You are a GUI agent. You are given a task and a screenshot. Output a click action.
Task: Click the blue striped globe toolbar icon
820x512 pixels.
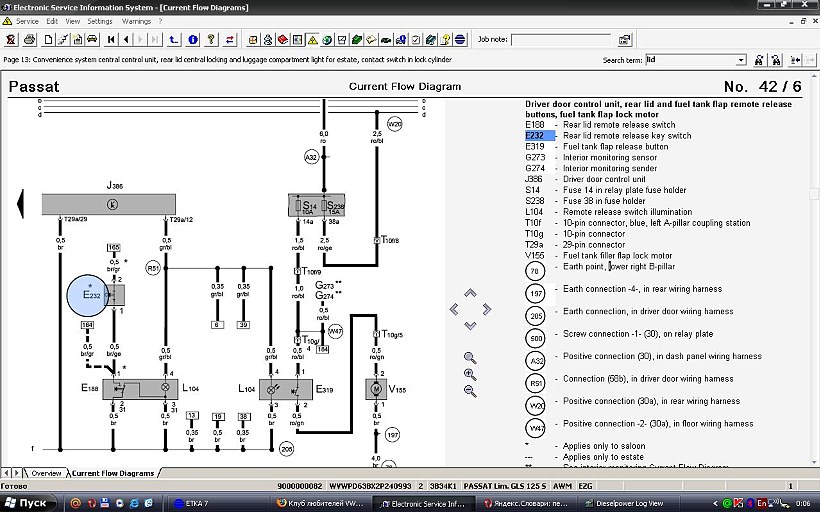tap(460, 40)
